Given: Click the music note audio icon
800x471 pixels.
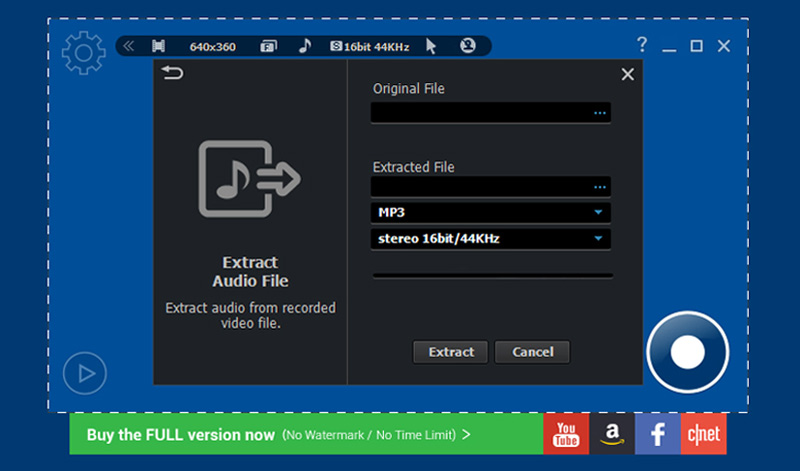Looking at the screenshot, I should (305, 46).
